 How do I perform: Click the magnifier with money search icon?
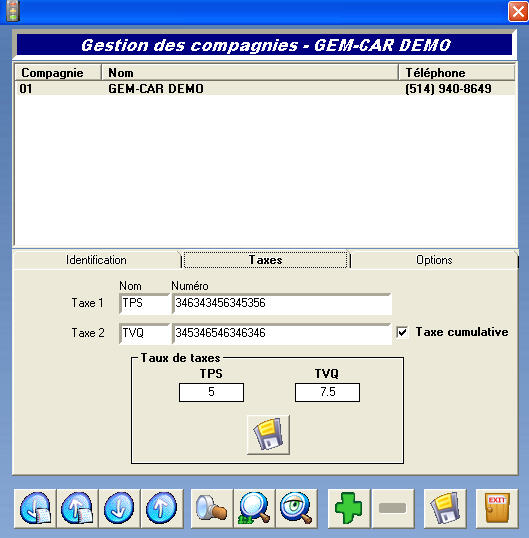tap(254, 508)
